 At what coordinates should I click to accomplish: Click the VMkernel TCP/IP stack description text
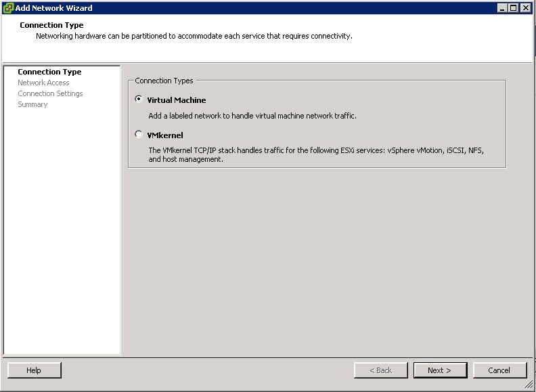[x=316, y=154]
